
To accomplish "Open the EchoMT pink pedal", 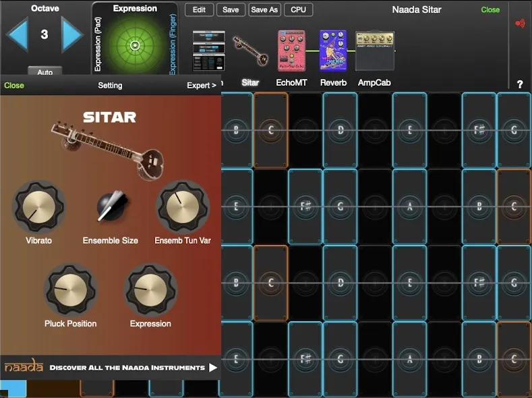I will pyautogui.click(x=291, y=51).
